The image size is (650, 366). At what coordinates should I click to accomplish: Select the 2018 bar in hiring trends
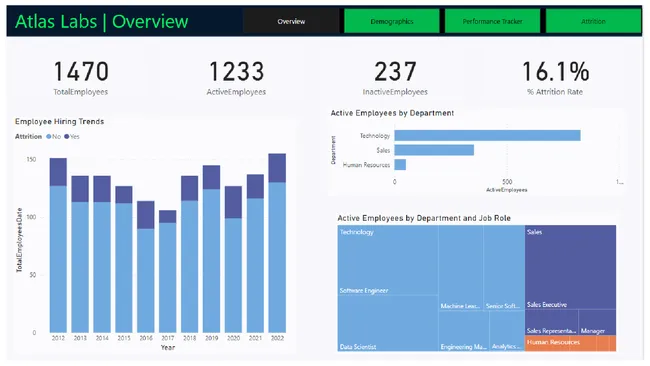189,254
